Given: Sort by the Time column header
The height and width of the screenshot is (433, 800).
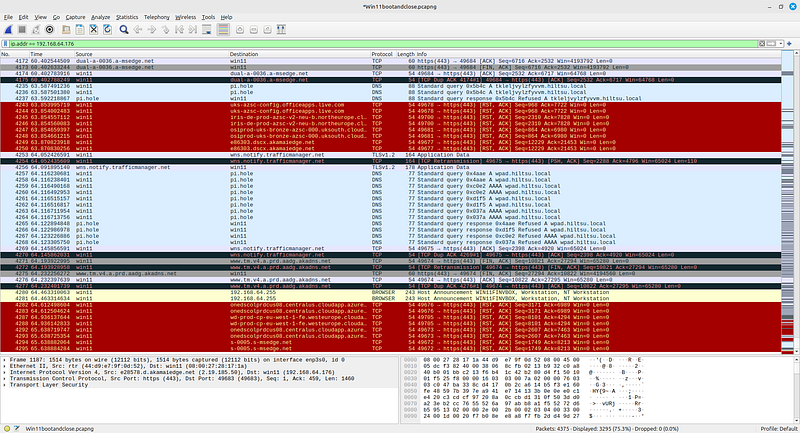Looking at the screenshot, I should (x=51, y=54).
